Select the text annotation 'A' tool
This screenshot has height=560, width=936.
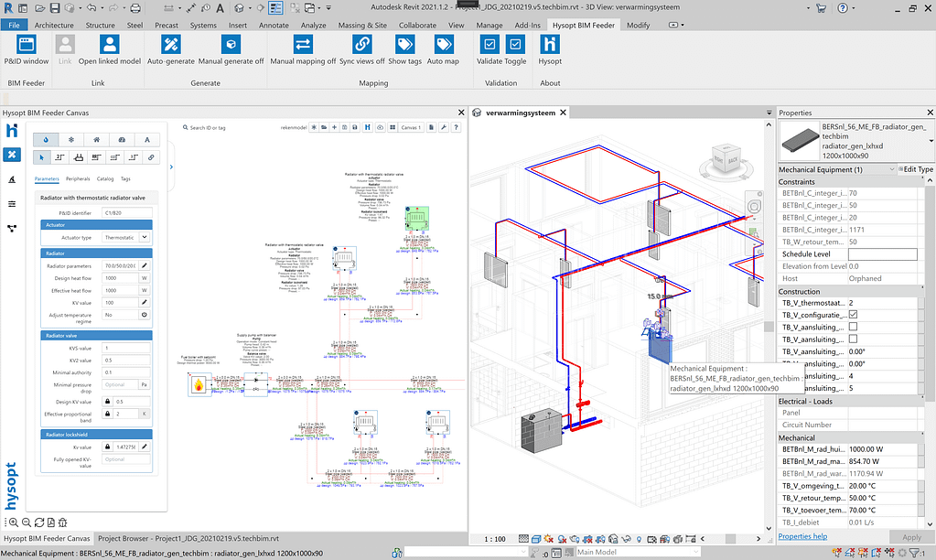[146, 140]
